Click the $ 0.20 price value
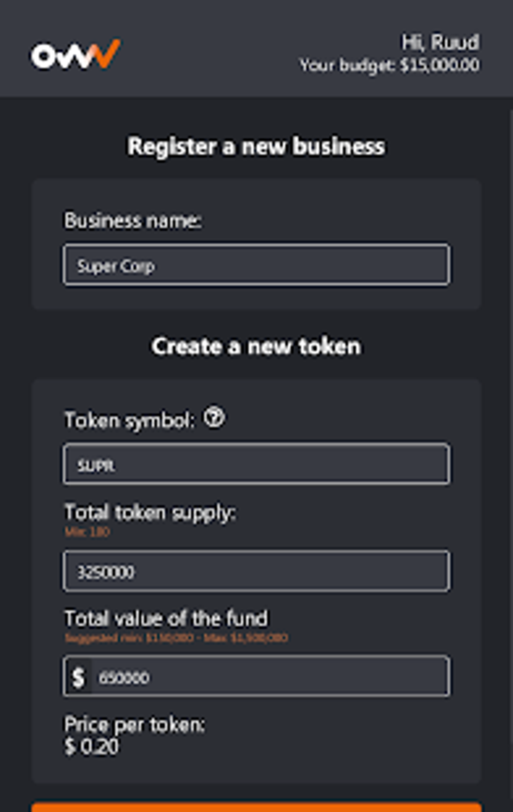Screen dimensions: 513x812 tap(92, 747)
